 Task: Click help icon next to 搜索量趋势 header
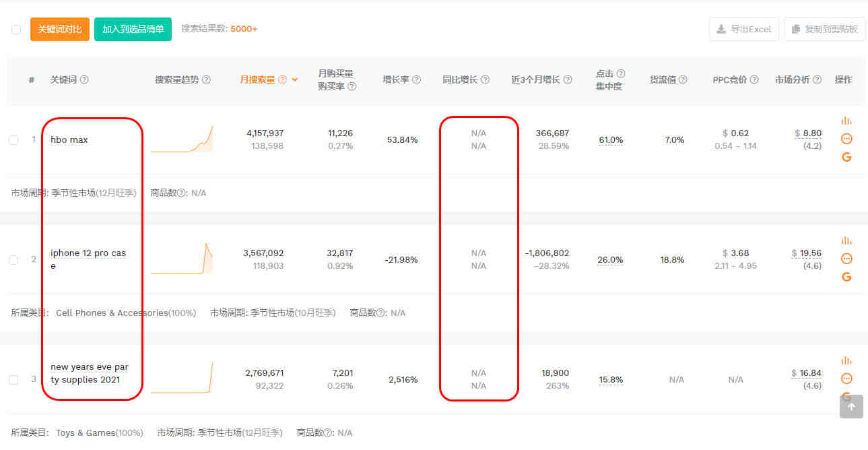coord(206,79)
